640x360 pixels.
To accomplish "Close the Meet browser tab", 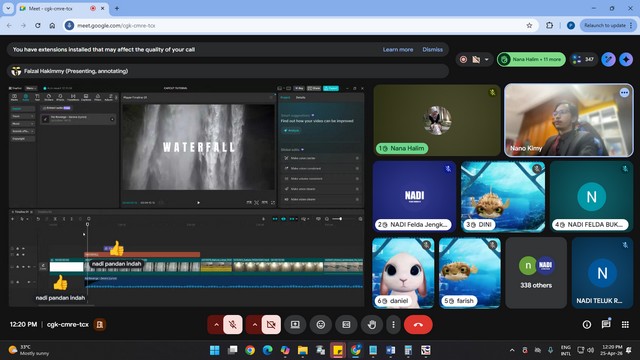I will (x=103, y=8).
